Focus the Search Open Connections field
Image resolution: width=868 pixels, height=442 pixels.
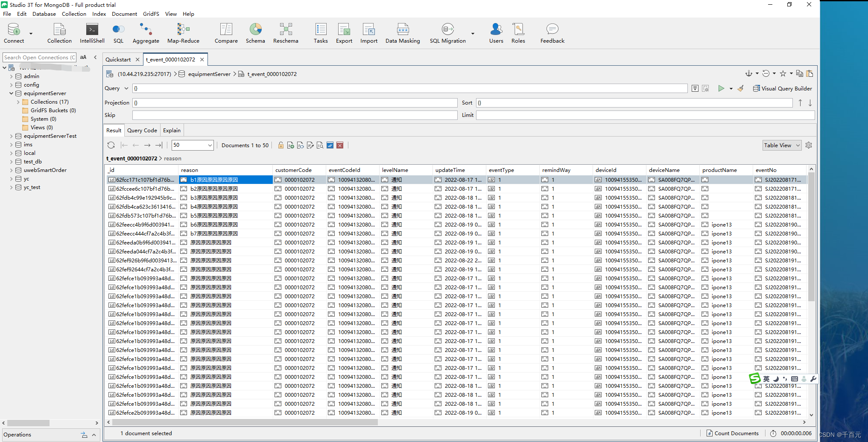click(39, 57)
